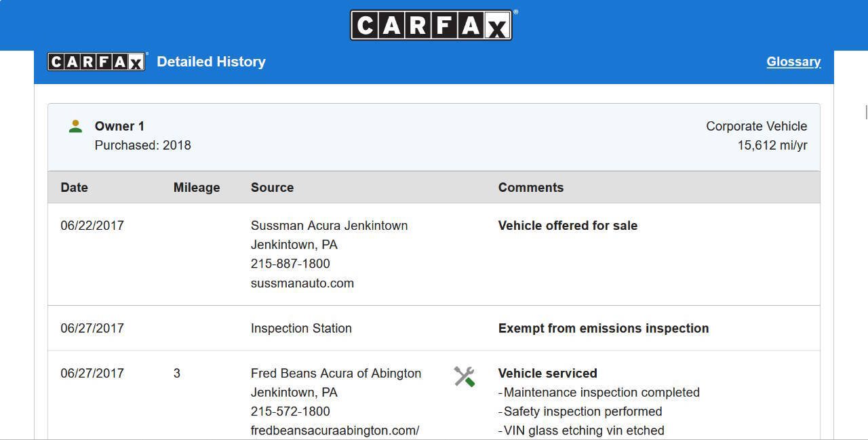
Task: Open the Glossary link
Action: coord(793,62)
